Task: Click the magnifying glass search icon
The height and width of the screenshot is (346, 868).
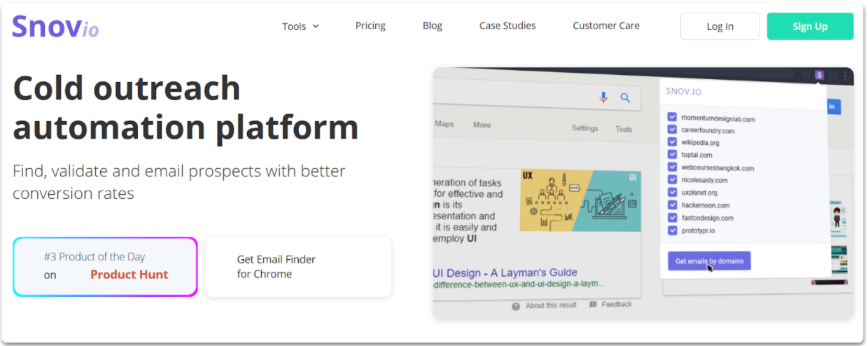Action: pos(625,97)
